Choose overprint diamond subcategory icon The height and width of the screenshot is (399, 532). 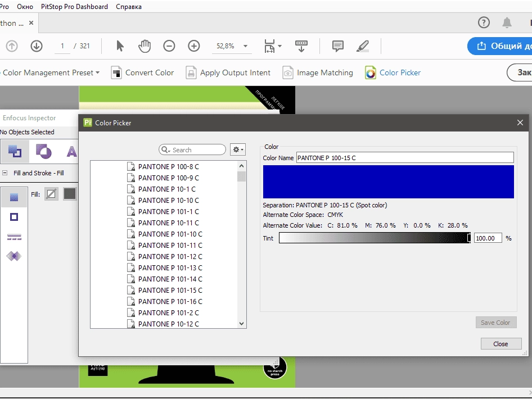pyautogui.click(x=14, y=256)
